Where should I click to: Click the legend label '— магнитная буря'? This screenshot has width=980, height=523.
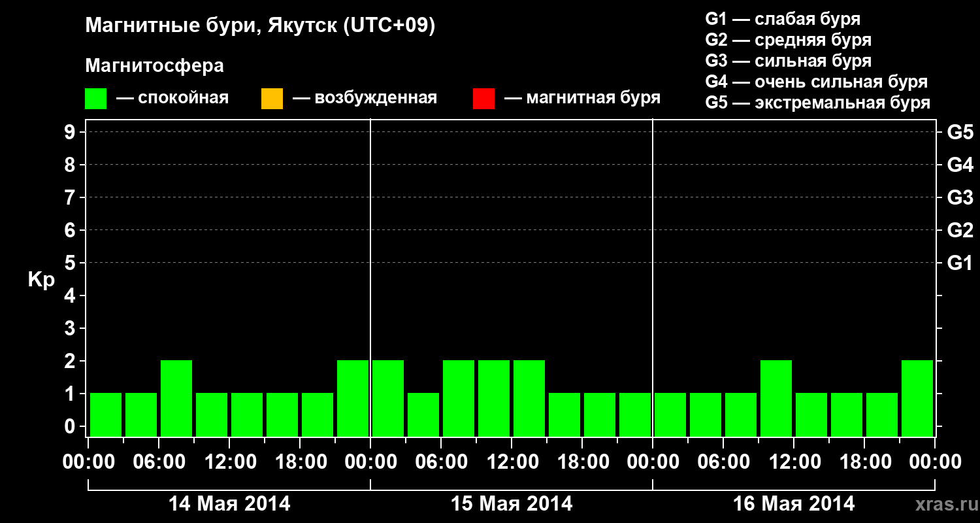tap(582, 98)
